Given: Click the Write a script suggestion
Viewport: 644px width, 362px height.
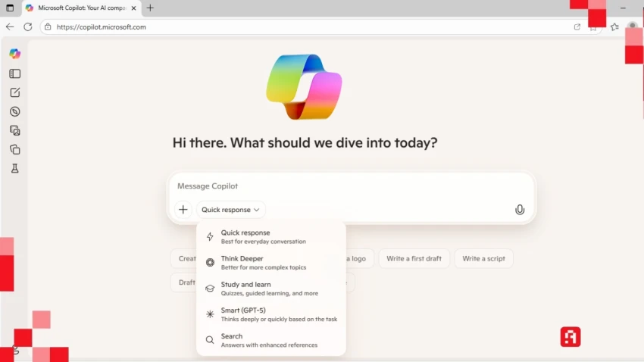Looking at the screenshot, I should tap(483, 258).
